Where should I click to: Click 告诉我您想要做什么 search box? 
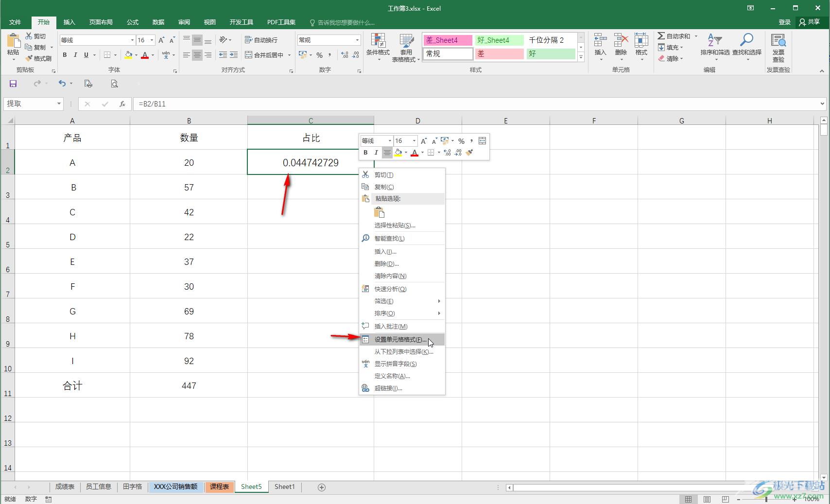[343, 22]
